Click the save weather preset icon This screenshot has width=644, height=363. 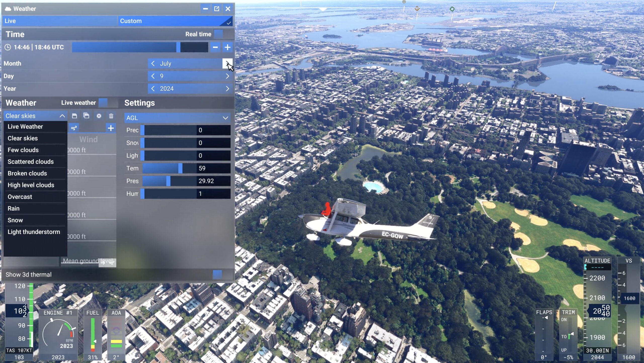pos(74,116)
